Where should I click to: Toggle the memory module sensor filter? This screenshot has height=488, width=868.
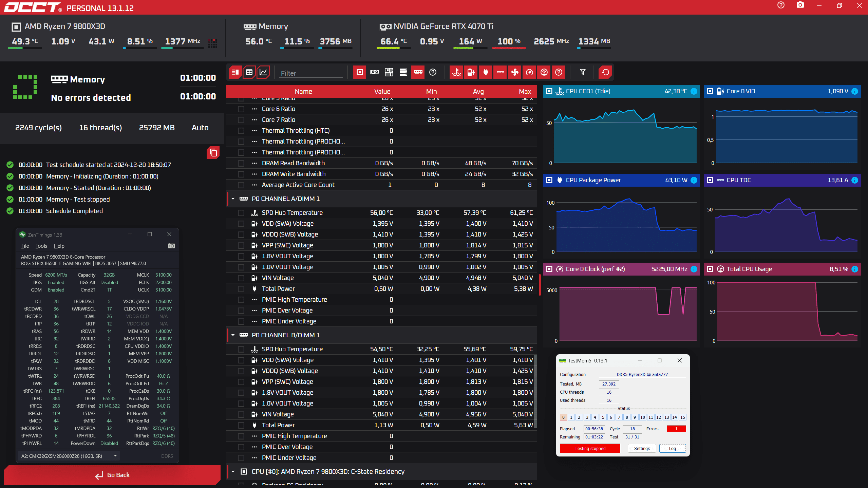point(418,72)
